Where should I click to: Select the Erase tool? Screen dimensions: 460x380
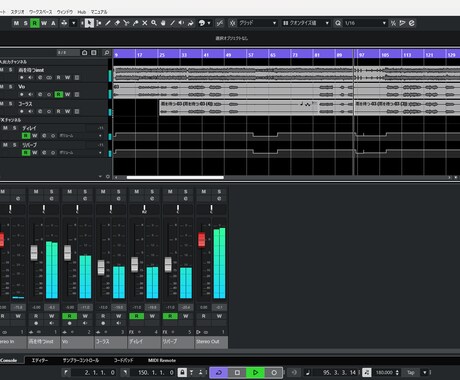[x=117, y=23]
